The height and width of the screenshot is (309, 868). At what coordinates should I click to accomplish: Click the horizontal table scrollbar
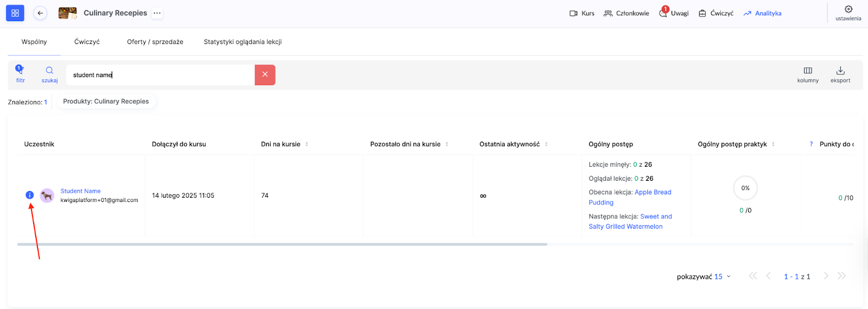pos(282,244)
